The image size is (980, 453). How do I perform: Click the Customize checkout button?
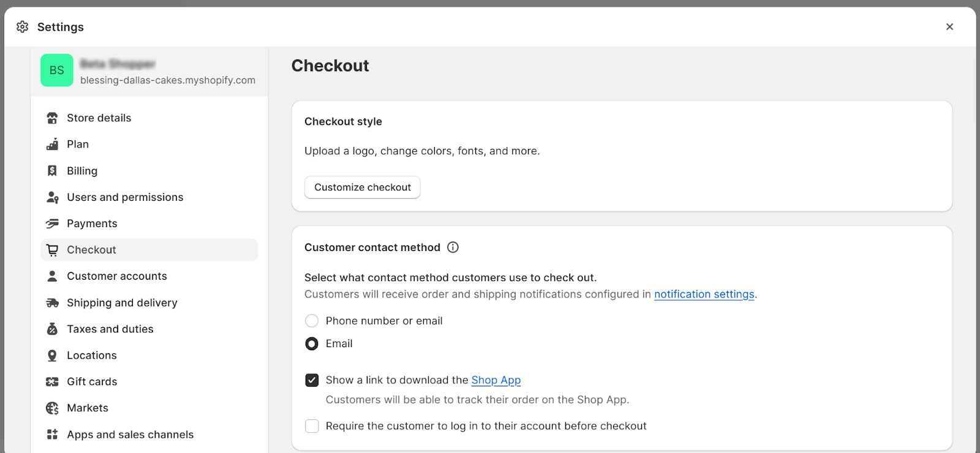363,187
